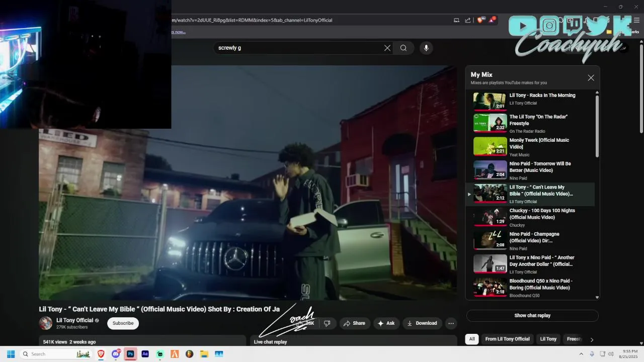Screen dimensions: 644x362
Task: Close the My Mix playlist panel
Action: [591, 78]
